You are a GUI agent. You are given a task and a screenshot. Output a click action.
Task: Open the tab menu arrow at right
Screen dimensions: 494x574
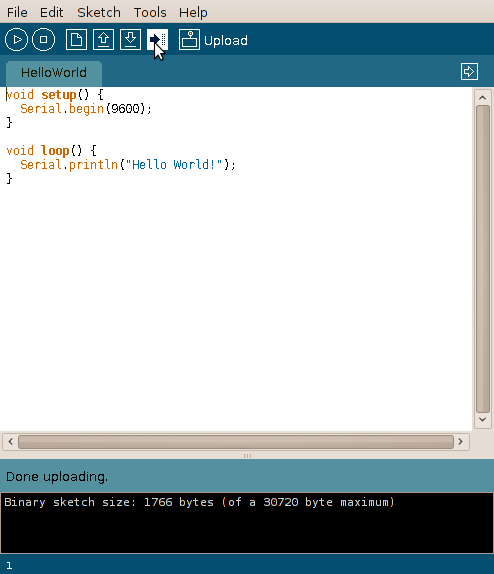[469, 71]
